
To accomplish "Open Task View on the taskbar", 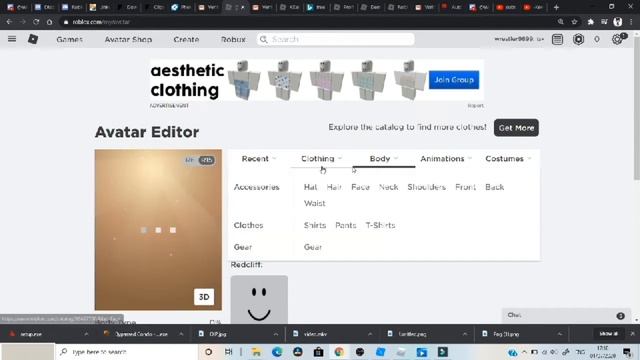I will [229, 352].
